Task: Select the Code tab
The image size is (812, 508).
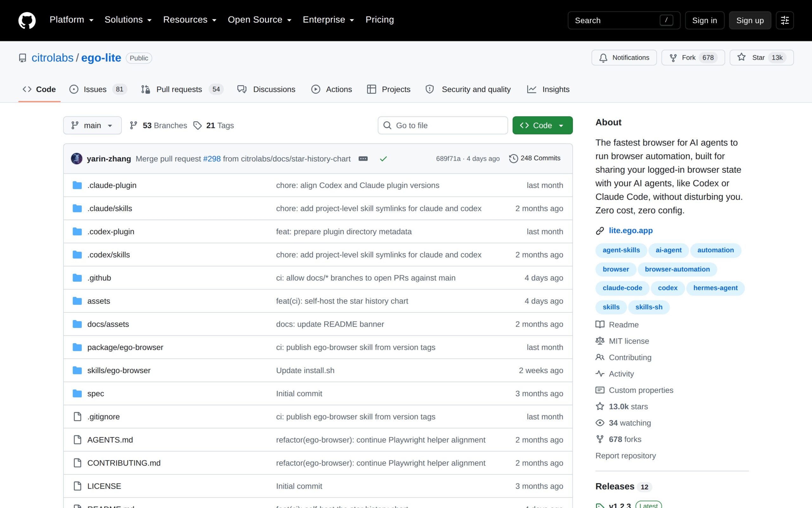Action: point(39,89)
